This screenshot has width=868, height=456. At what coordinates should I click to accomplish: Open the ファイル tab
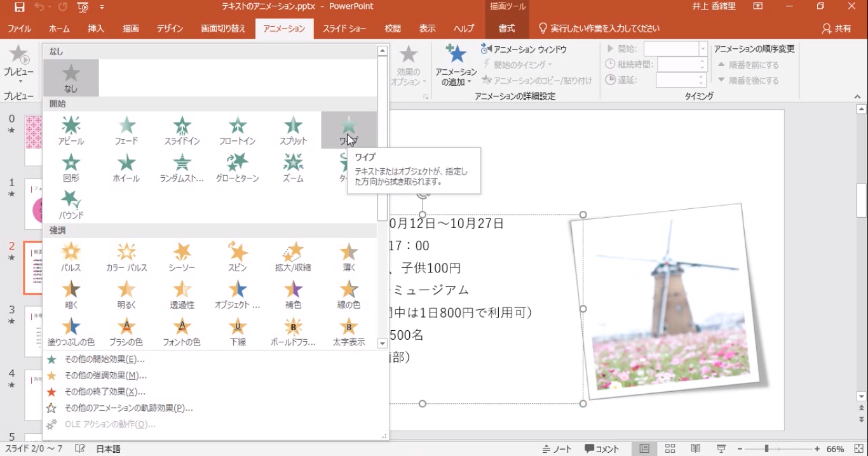click(x=19, y=29)
